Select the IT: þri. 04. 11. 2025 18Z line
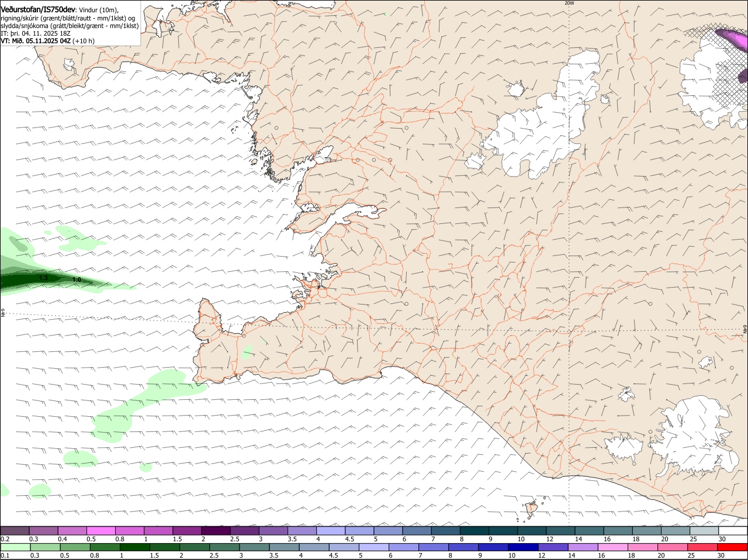Image resolution: width=748 pixels, height=560 pixels. click(36, 33)
